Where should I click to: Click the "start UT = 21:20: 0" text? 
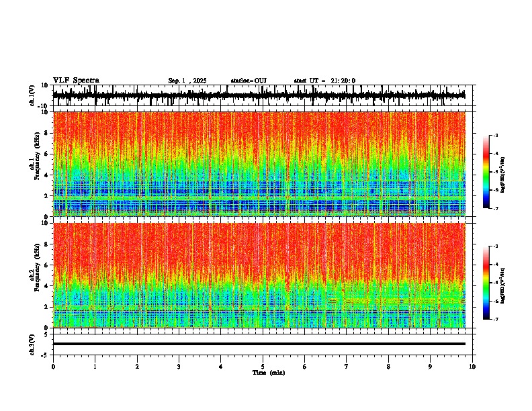point(324,81)
